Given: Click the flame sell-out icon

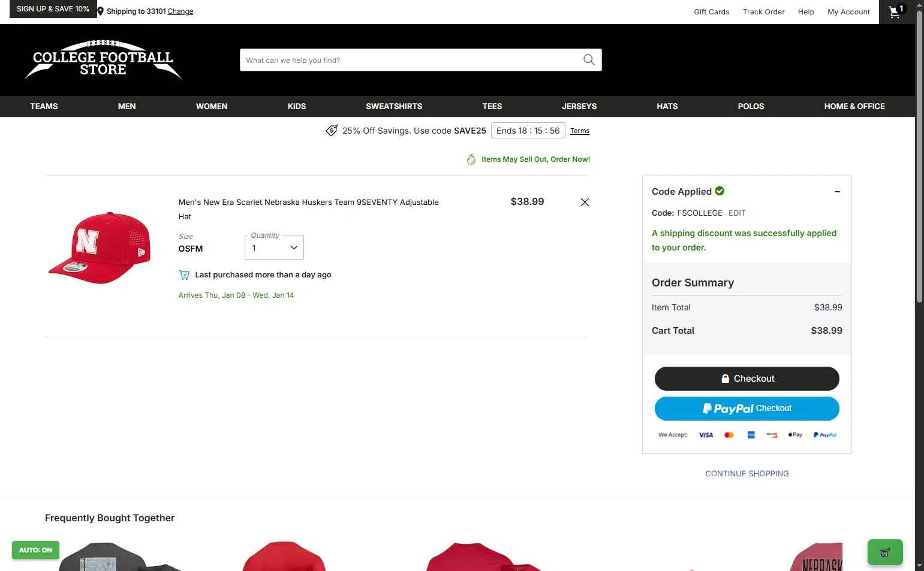Looking at the screenshot, I should pos(471,159).
